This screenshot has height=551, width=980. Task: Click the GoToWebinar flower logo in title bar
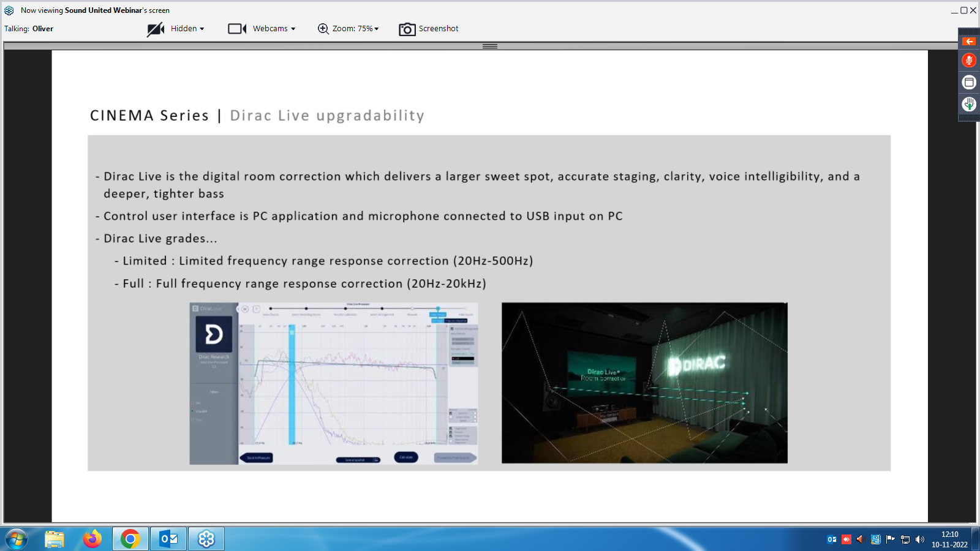[x=9, y=10]
